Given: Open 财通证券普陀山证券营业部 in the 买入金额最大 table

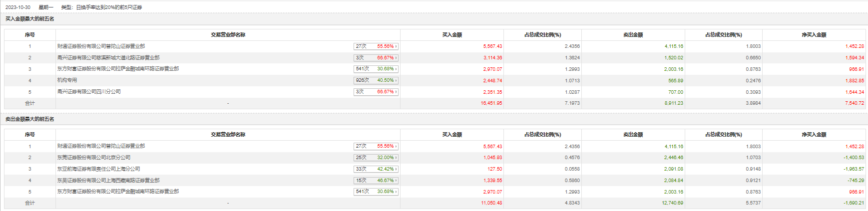Looking at the screenshot, I should click(101, 46).
